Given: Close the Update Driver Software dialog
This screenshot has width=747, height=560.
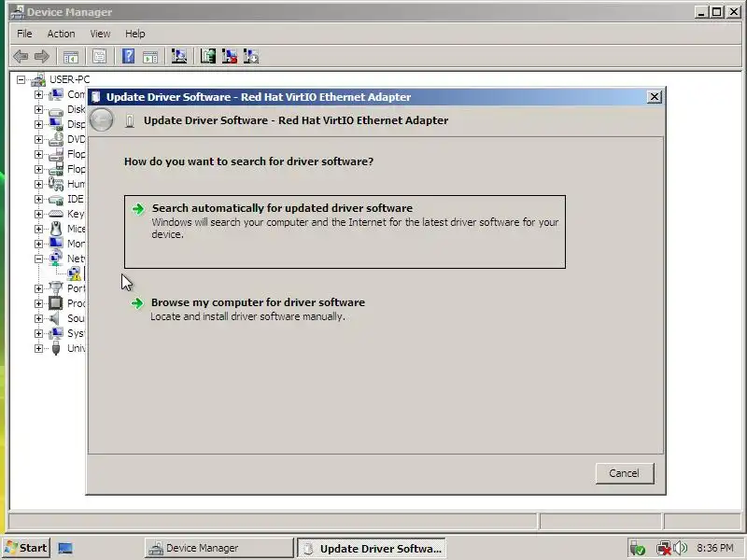Looking at the screenshot, I should [655, 97].
